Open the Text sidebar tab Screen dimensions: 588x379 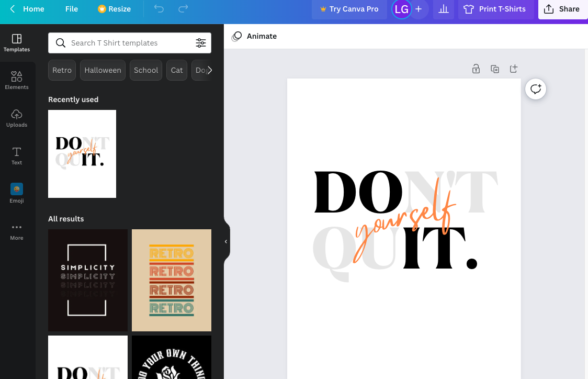(x=17, y=155)
